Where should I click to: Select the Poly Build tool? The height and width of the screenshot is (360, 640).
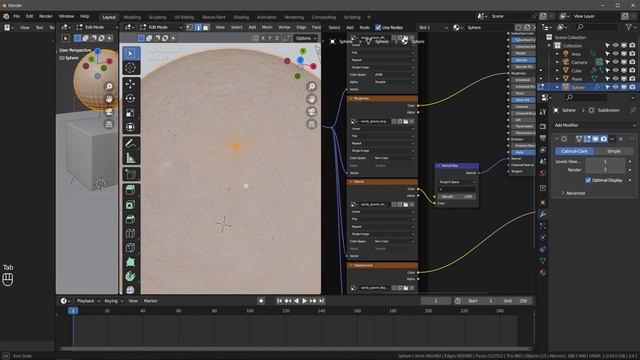click(x=131, y=262)
